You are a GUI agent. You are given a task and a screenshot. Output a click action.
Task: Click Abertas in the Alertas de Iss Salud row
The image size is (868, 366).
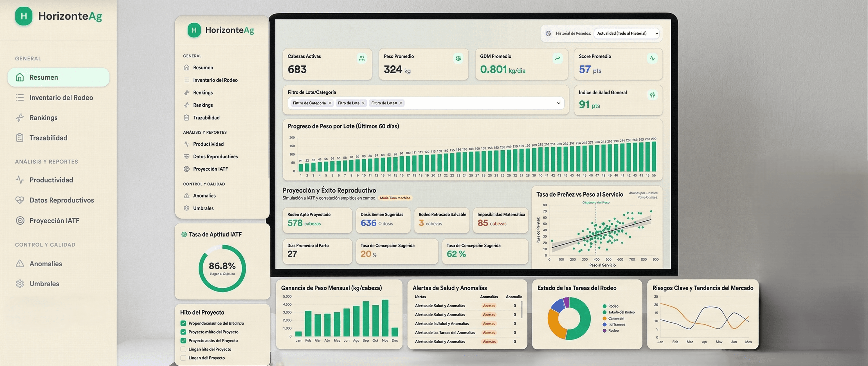point(489,324)
